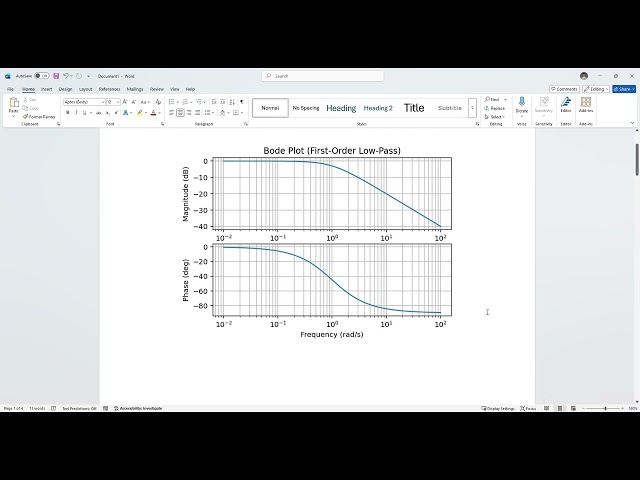Open Accessibility: Investigate in status bar
The height and width of the screenshot is (480, 640).
[x=138, y=408]
